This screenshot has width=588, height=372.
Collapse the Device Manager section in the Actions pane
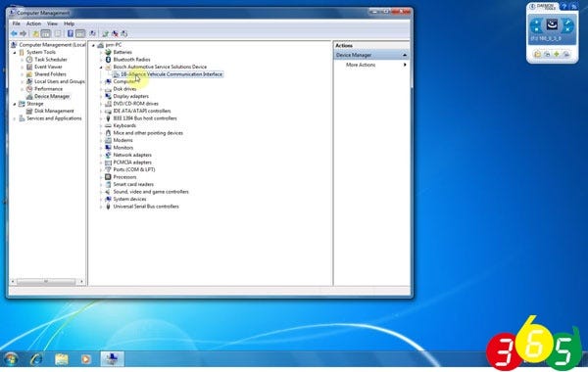click(x=405, y=55)
